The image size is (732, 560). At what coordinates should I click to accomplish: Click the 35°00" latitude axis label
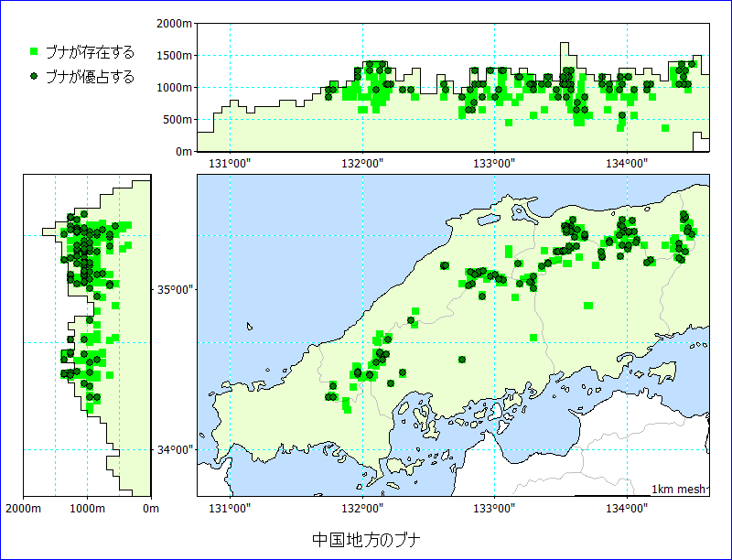coord(171,290)
